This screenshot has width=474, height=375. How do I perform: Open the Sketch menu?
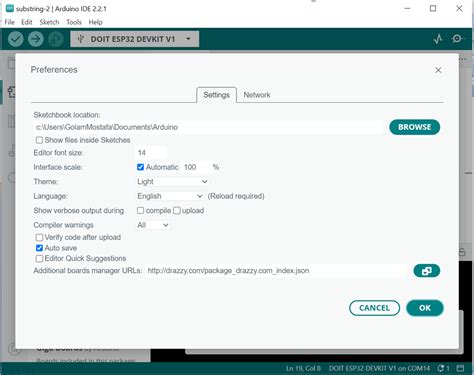(49, 22)
